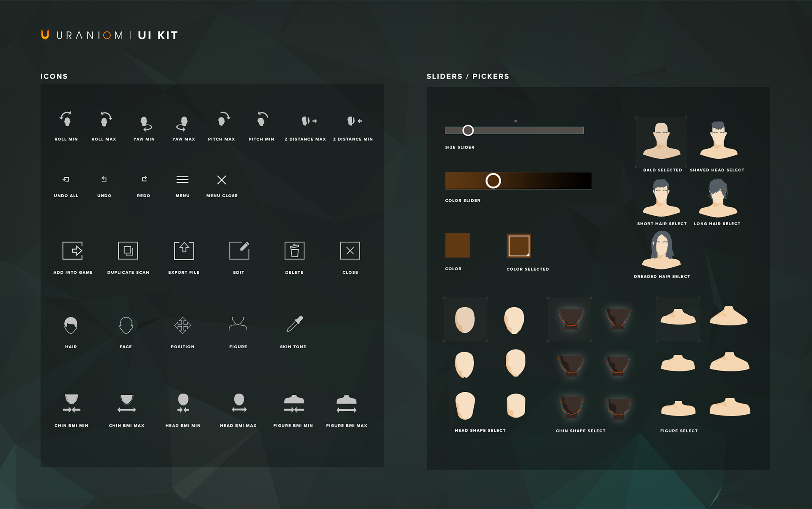Click the Figure BMI Min icon
Image resolution: width=812 pixels, height=509 pixels.
coord(294,404)
